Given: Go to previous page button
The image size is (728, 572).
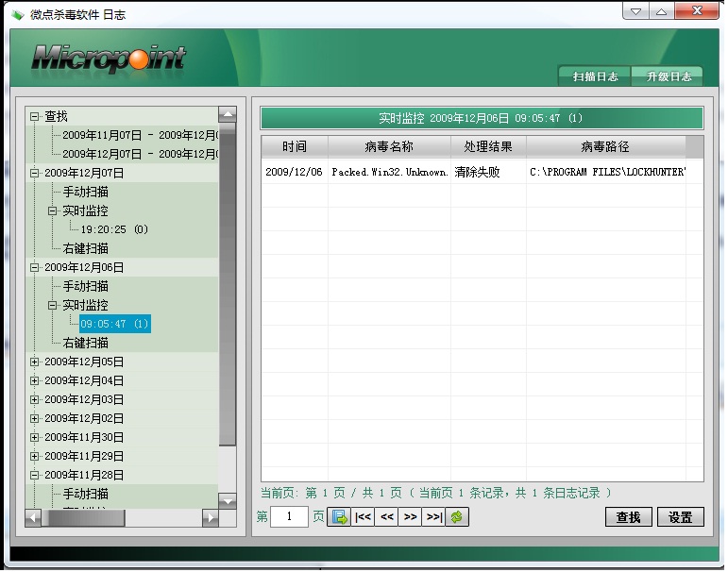Looking at the screenshot, I should click(x=386, y=516).
